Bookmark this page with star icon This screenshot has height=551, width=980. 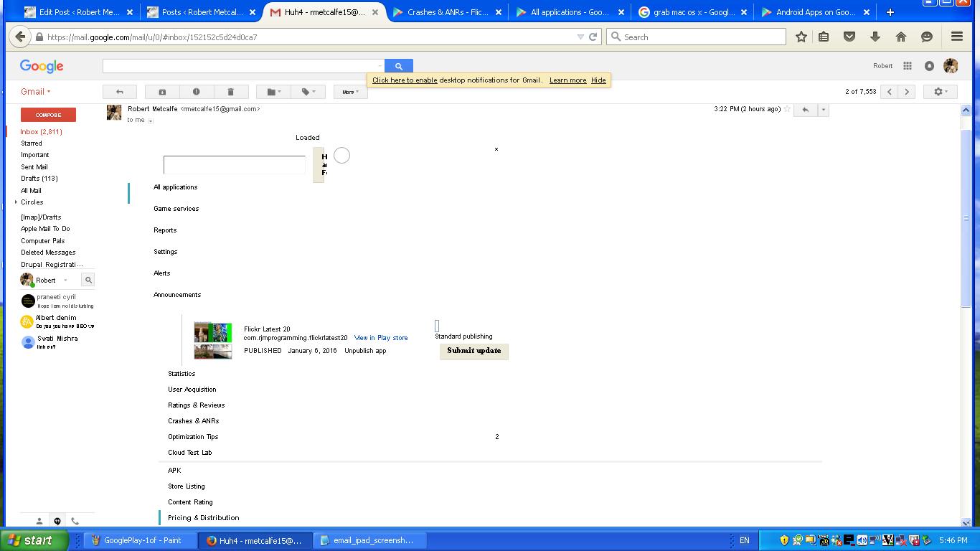(x=801, y=37)
